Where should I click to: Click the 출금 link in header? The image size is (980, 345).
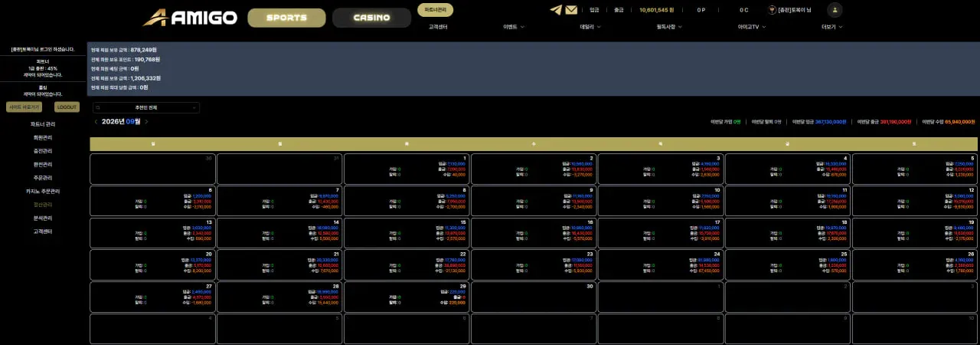coord(619,10)
